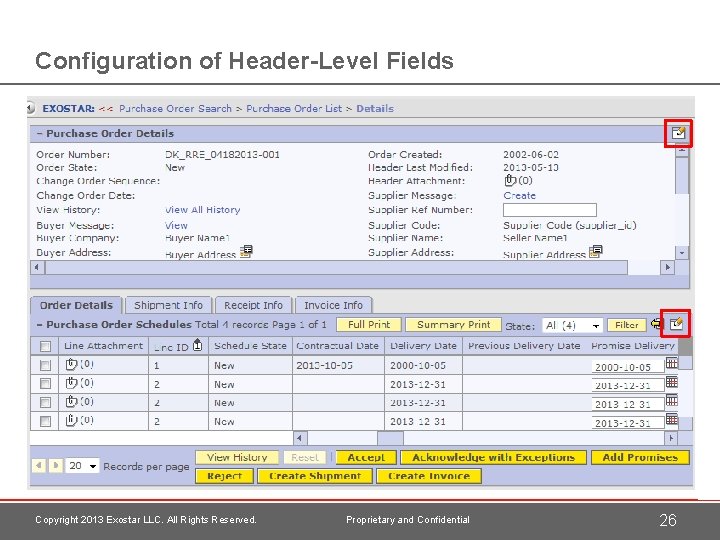The width and height of the screenshot is (720, 540).
Task: Open the Header Attachment paperclip icon
Action: (x=510, y=180)
